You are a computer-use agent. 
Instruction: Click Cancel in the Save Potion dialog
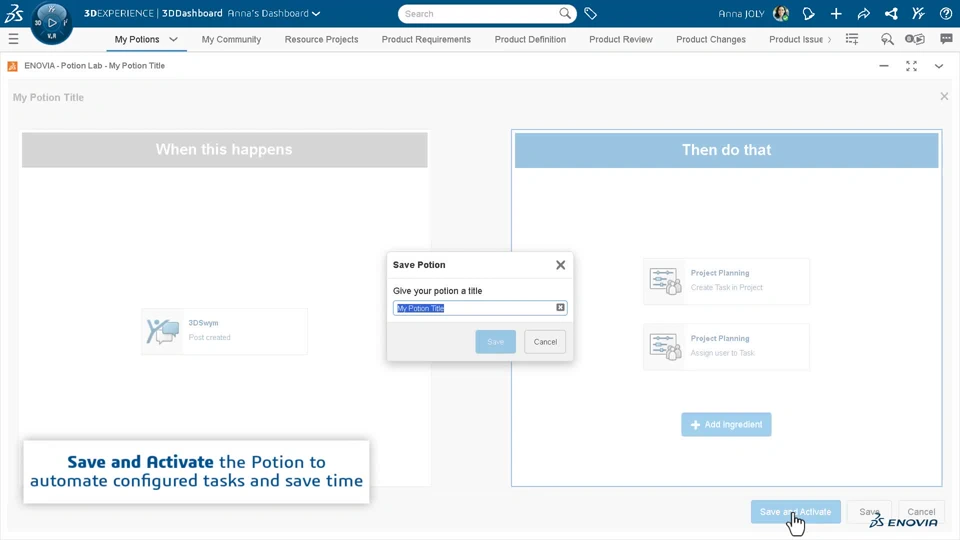(545, 342)
